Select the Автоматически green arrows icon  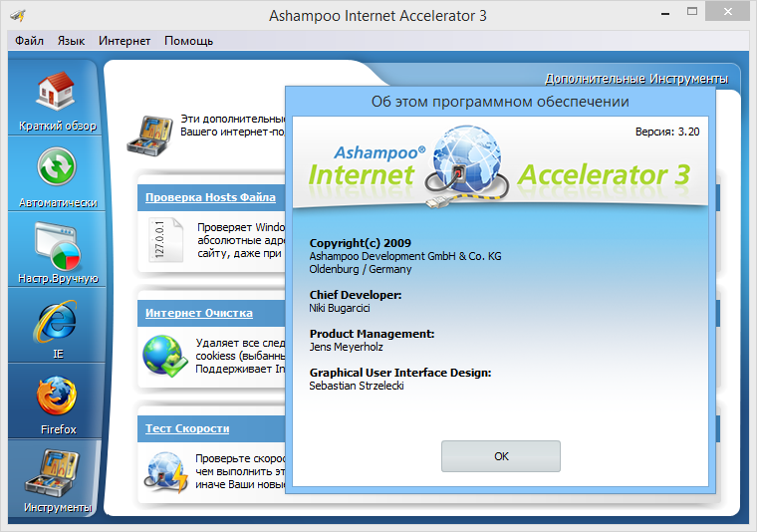pos(57,166)
